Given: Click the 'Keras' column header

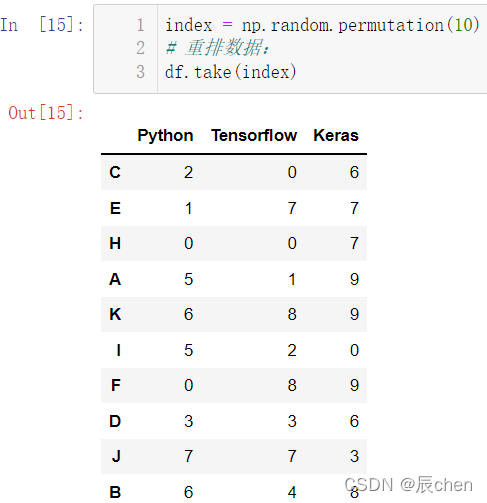Looking at the screenshot, I should (336, 135).
